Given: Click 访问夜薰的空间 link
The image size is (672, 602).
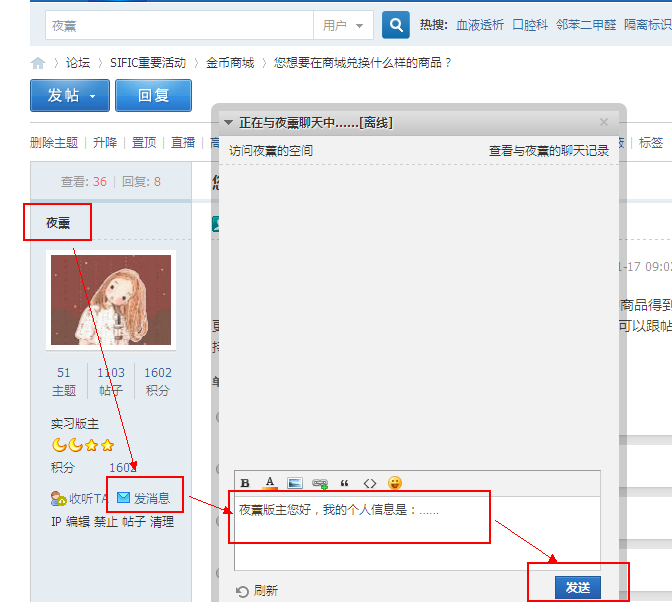Looking at the screenshot, I should click(x=271, y=151).
